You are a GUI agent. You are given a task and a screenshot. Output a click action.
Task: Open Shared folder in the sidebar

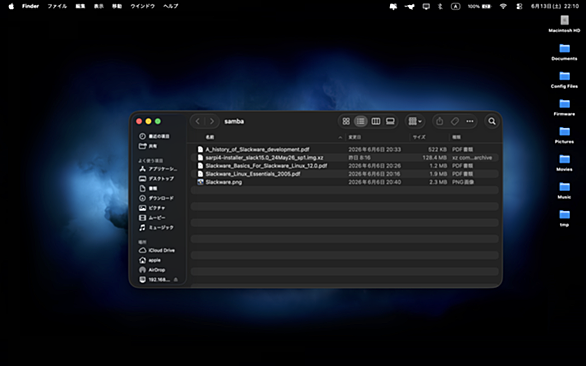point(148,146)
